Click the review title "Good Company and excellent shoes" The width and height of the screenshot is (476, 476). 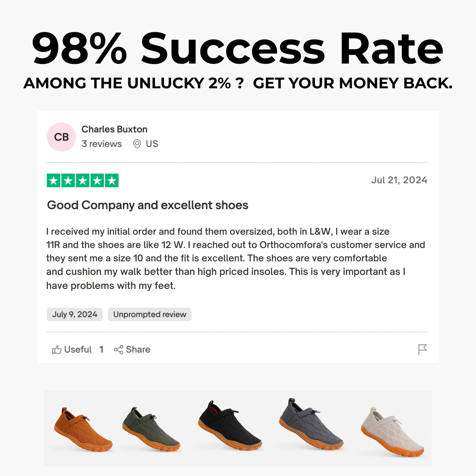coord(147,205)
